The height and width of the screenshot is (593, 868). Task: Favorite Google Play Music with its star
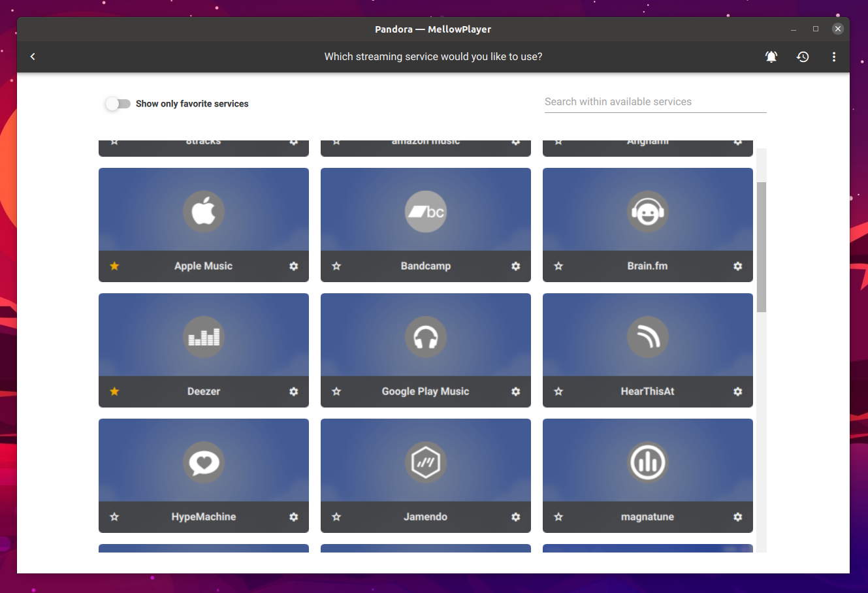[336, 391]
